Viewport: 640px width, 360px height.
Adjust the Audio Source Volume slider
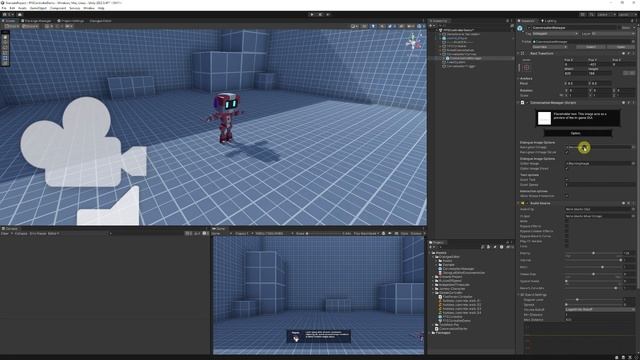point(593,260)
